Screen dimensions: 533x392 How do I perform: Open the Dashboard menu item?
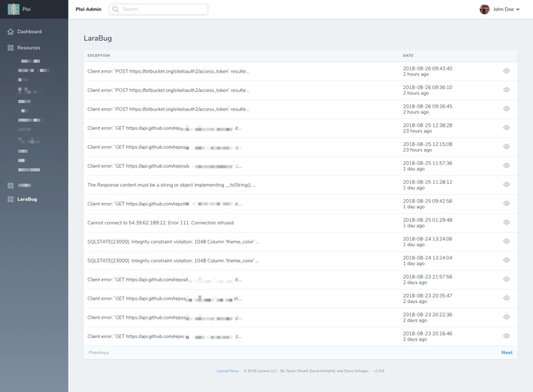(29, 32)
